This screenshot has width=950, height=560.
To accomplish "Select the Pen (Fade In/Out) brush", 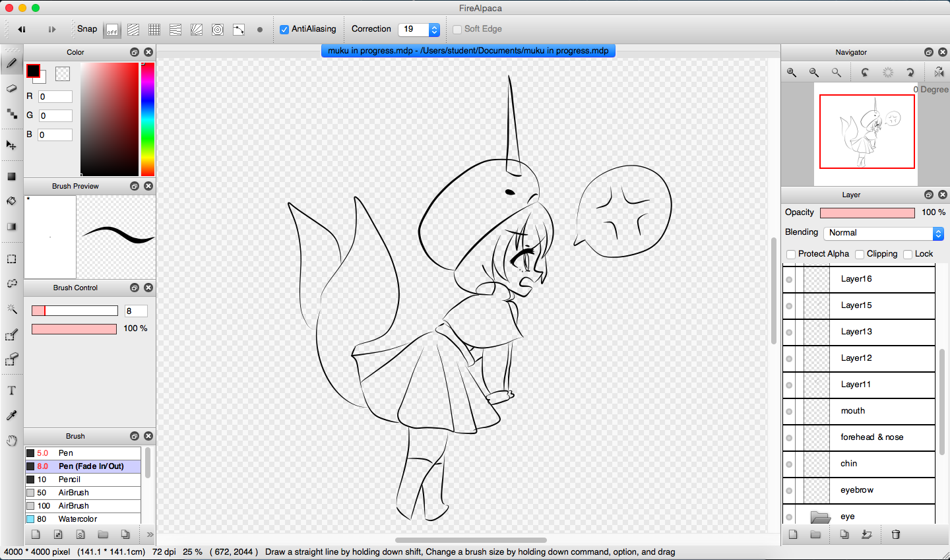I will pos(83,466).
